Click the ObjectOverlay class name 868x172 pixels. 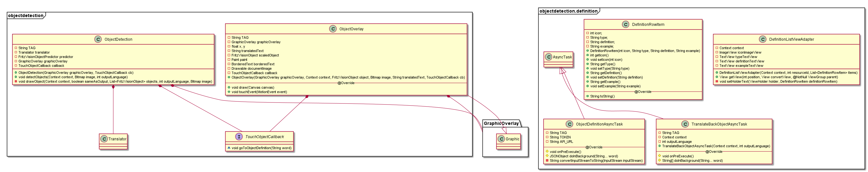click(x=351, y=29)
